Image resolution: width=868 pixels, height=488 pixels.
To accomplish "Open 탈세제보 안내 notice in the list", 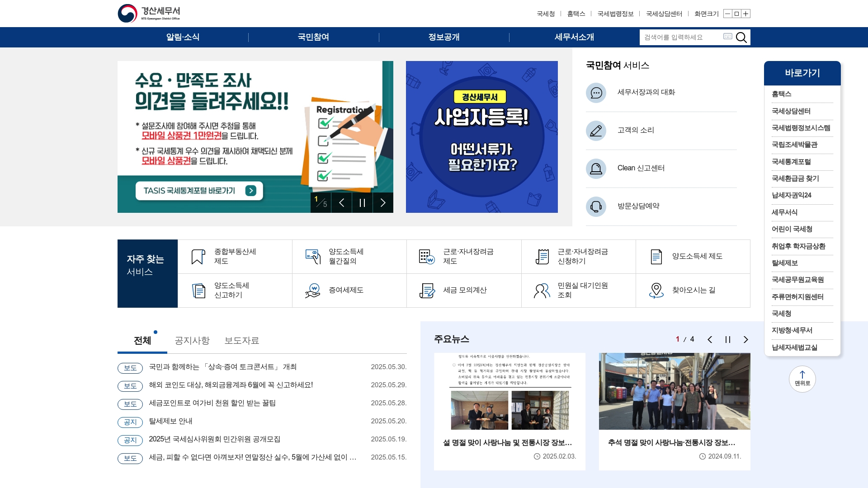I will (x=170, y=421).
